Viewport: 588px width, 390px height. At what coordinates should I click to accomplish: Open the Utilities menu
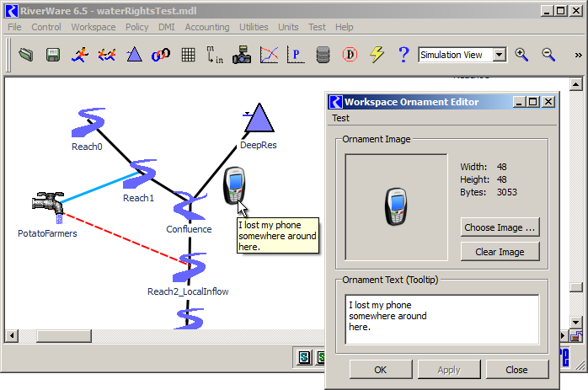(x=254, y=27)
